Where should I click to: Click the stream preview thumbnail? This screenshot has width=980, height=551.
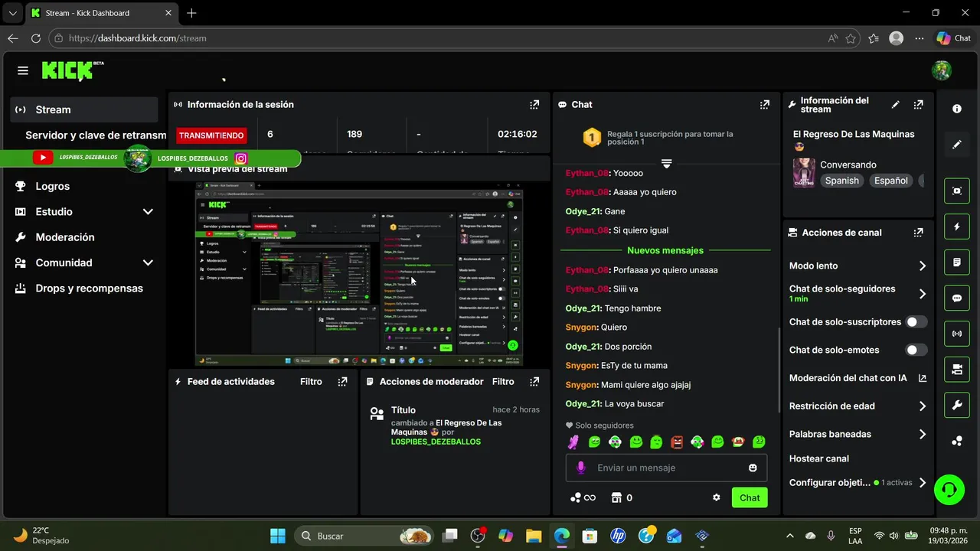(359, 274)
